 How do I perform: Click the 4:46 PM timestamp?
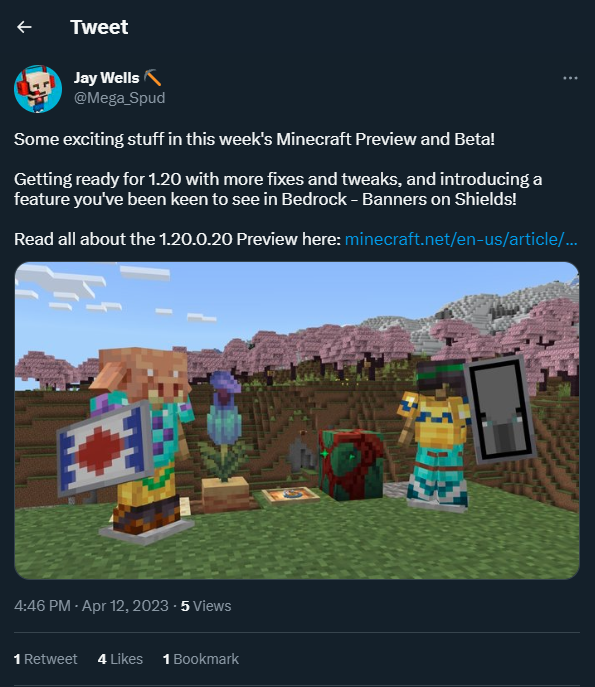point(42,606)
